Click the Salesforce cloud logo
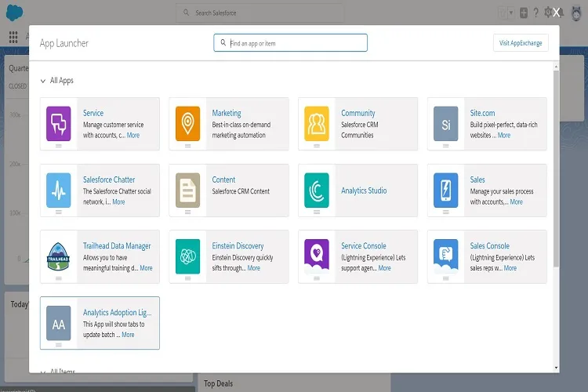The height and width of the screenshot is (392, 588). pos(15,13)
